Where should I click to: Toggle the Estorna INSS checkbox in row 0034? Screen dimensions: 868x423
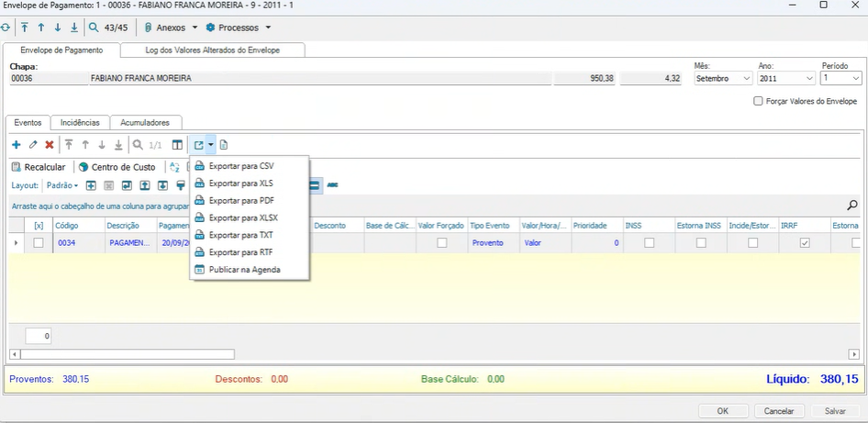(701, 242)
